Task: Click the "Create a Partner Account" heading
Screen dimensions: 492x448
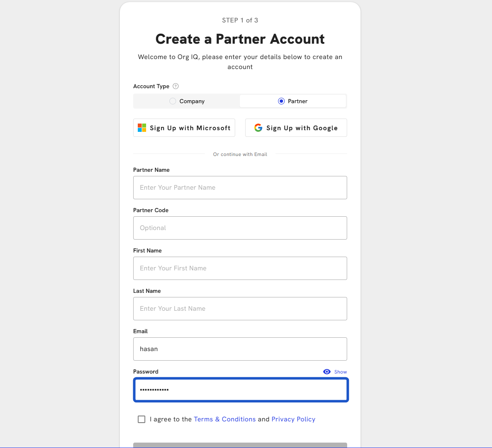Action: click(x=240, y=39)
